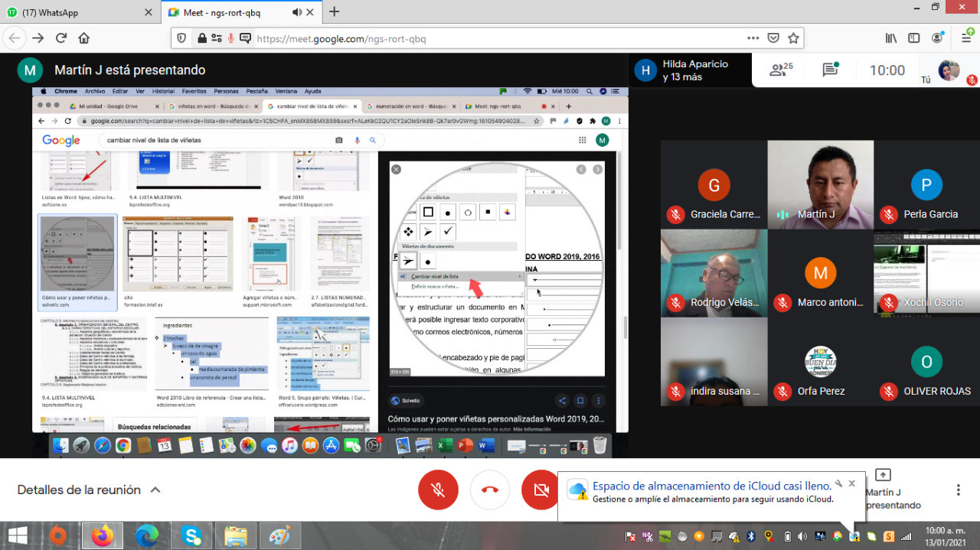Open a new browser tab
The width and height of the screenshot is (980, 550).
334,12
